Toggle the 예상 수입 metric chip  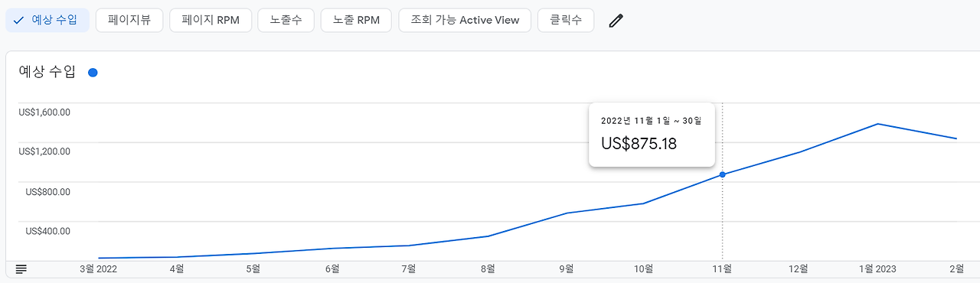47,21
